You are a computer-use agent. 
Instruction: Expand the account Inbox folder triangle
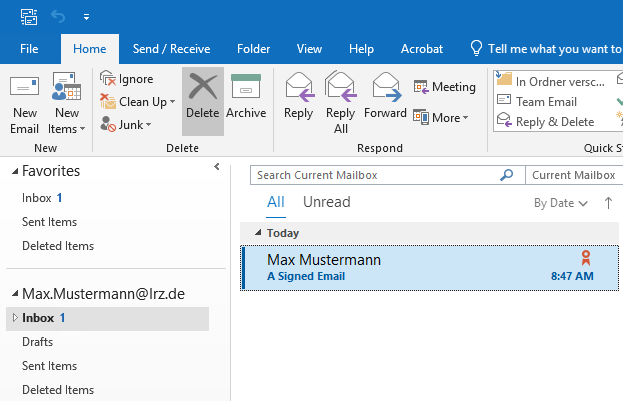click(15, 318)
